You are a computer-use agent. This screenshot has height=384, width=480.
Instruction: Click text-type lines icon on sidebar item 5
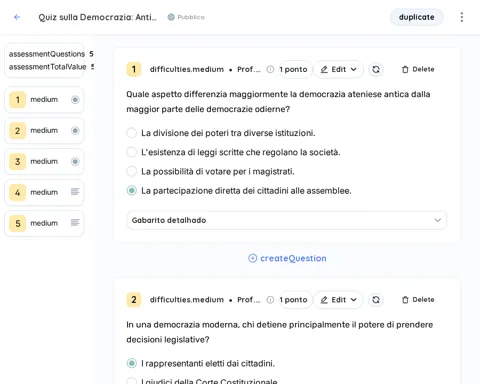click(x=75, y=223)
